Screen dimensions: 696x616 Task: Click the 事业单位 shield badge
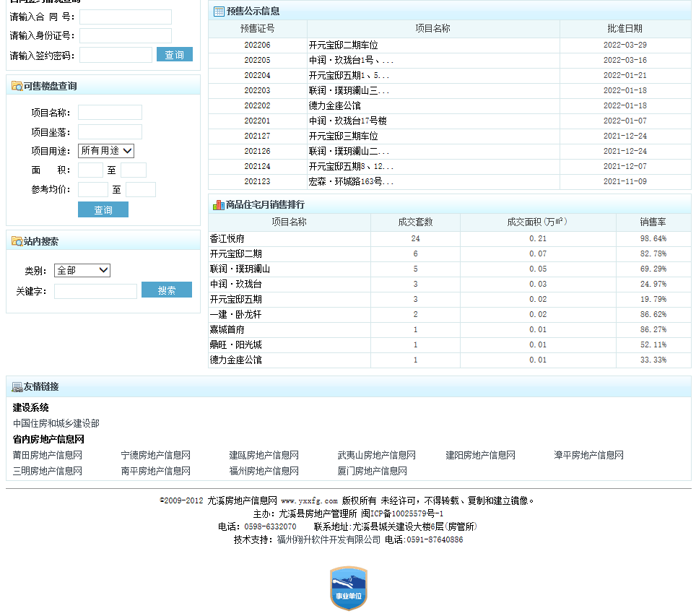click(349, 589)
